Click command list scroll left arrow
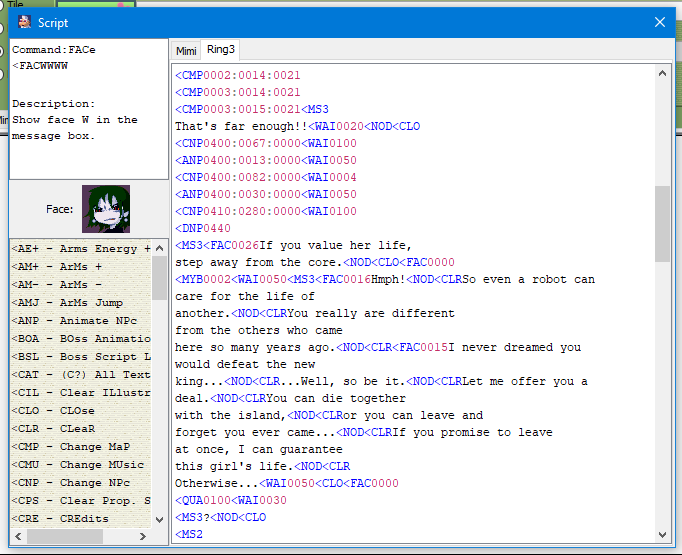Image resolution: width=682 pixels, height=555 pixels. [x=18, y=536]
